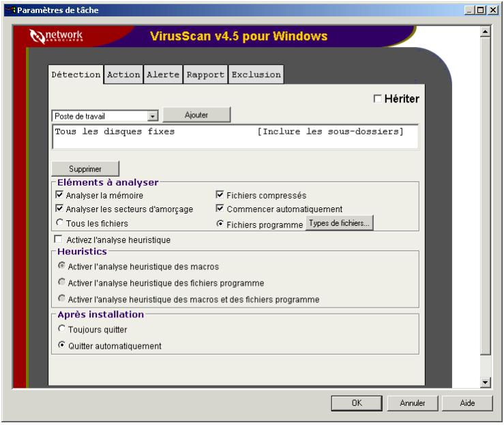This screenshot has width=504, height=425.
Task: Click the scrollbar up arrow
Action: click(485, 31)
